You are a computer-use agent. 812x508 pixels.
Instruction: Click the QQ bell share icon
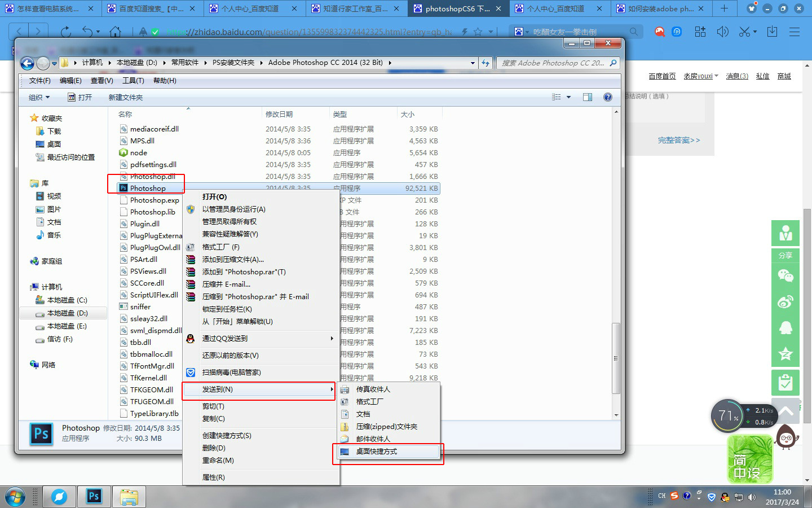coord(785,328)
